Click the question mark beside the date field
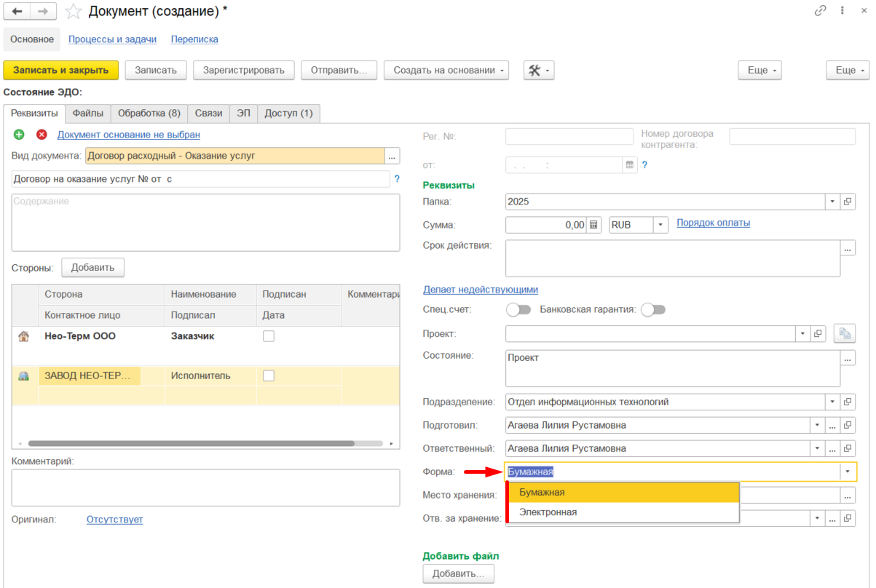The height and width of the screenshot is (588, 876). pos(644,165)
